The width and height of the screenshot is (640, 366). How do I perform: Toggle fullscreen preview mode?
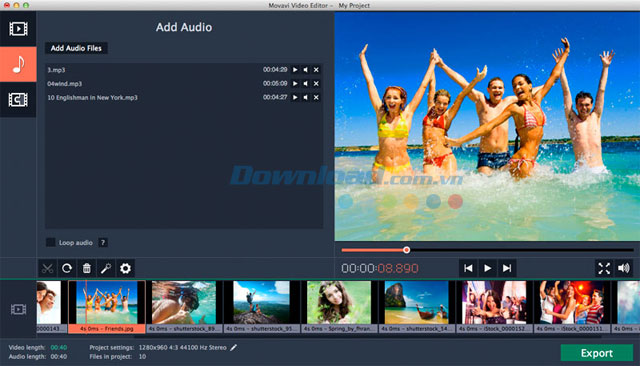604,268
